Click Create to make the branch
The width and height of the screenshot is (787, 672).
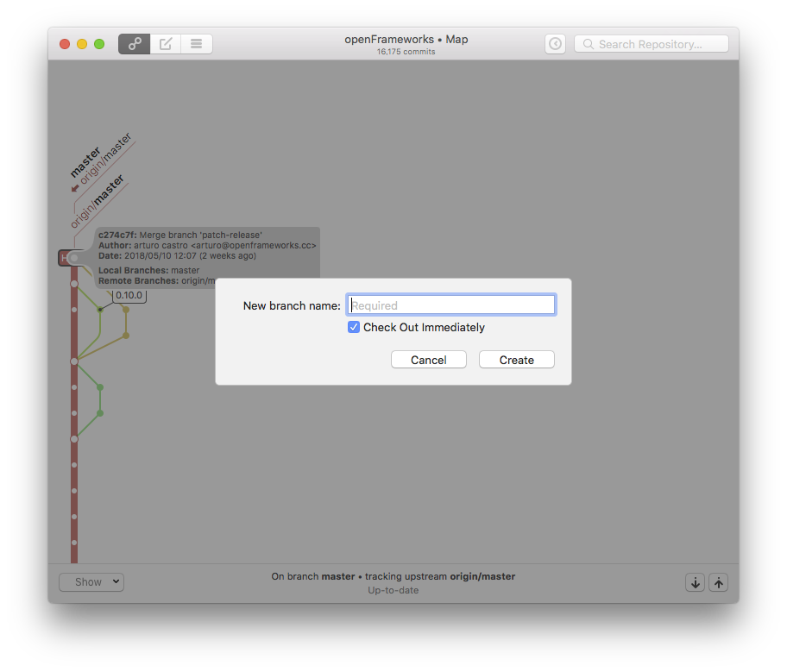(516, 360)
